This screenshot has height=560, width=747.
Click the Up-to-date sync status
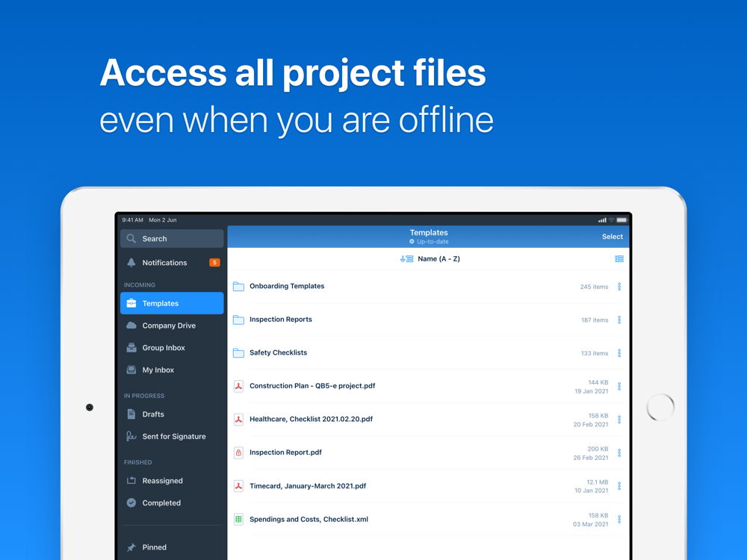(x=429, y=241)
